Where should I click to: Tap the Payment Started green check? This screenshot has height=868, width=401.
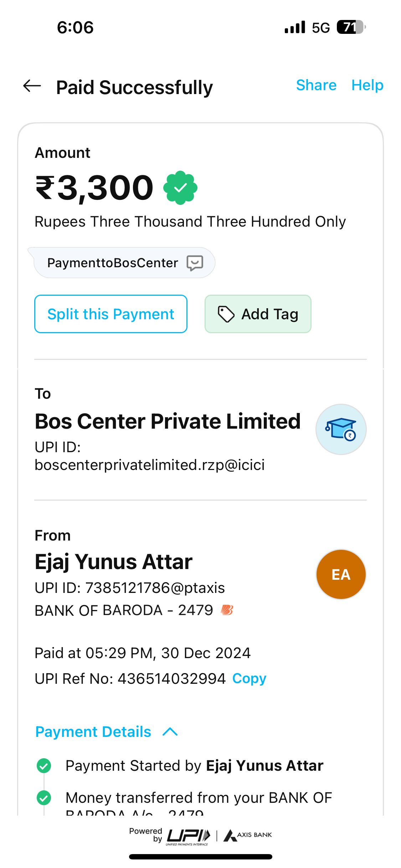click(44, 766)
